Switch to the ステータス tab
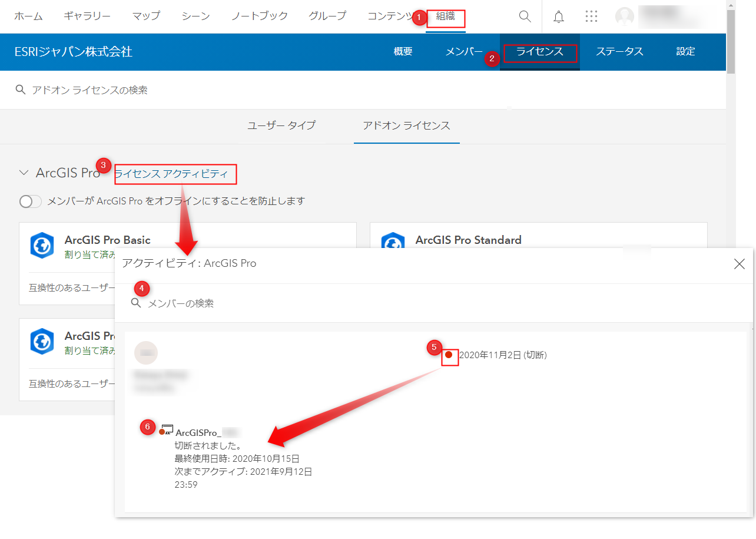This screenshot has height=539, width=756. coord(619,52)
